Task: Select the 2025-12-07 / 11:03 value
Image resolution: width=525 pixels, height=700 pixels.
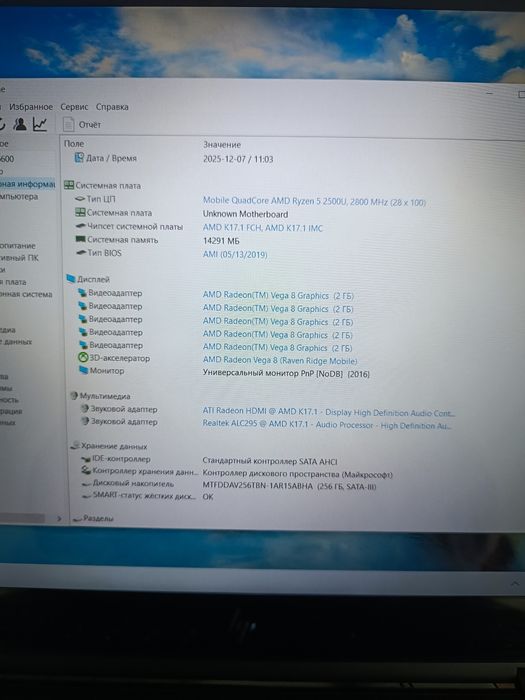Action: click(x=238, y=159)
